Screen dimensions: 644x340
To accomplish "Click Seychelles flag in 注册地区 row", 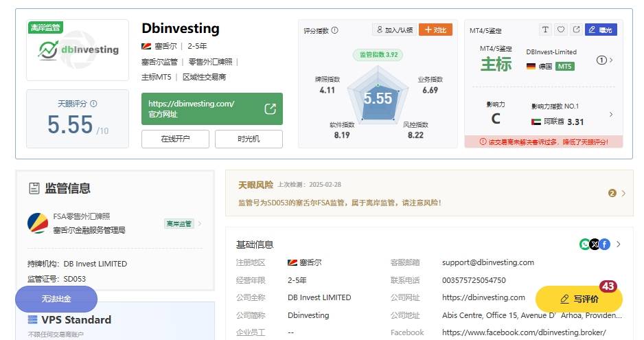I will 292,262.
